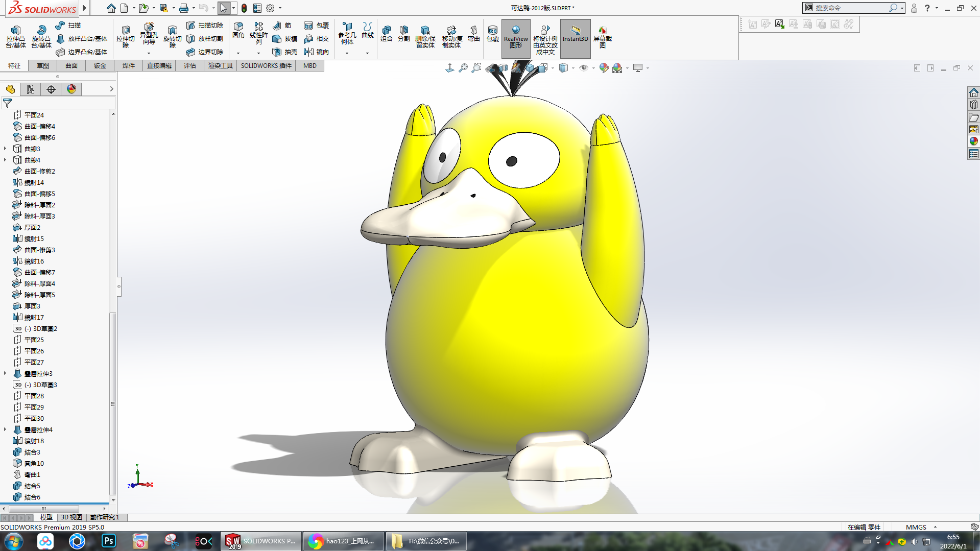
Task: Select the 旋转切除 revolved cut tool
Action: coord(172,37)
